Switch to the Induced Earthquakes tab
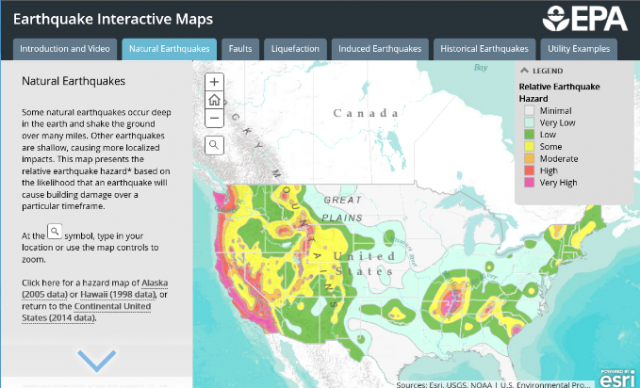The image size is (640, 388). pyautogui.click(x=380, y=49)
